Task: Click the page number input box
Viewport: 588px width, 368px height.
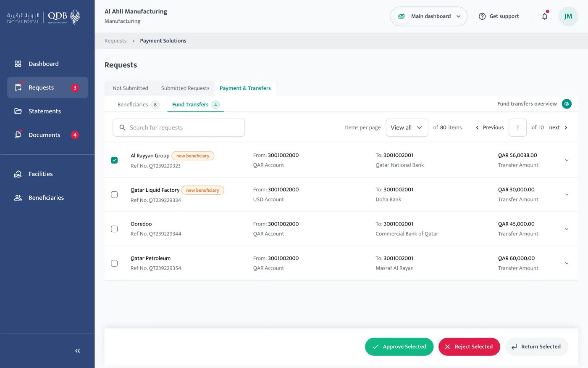Action: click(518, 127)
